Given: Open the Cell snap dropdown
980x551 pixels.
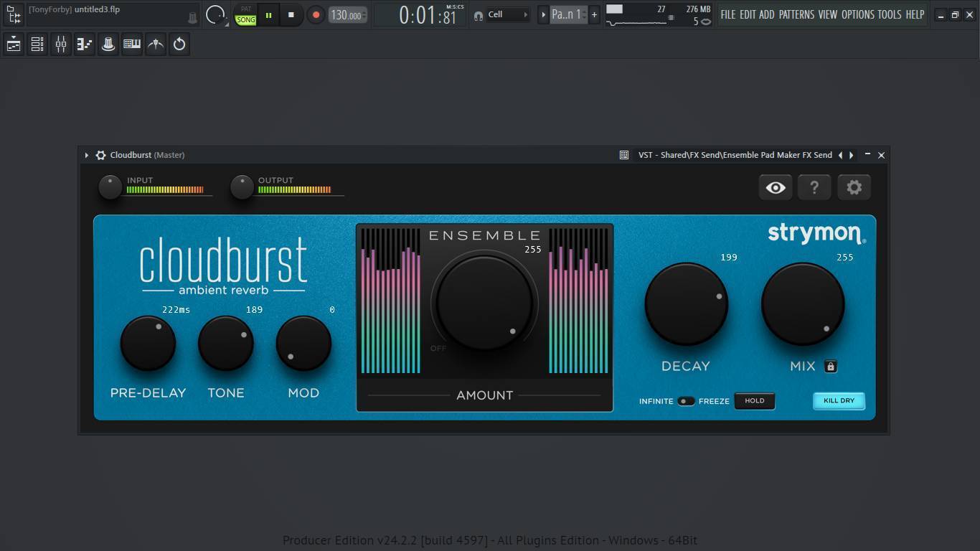Looking at the screenshot, I should pos(508,14).
